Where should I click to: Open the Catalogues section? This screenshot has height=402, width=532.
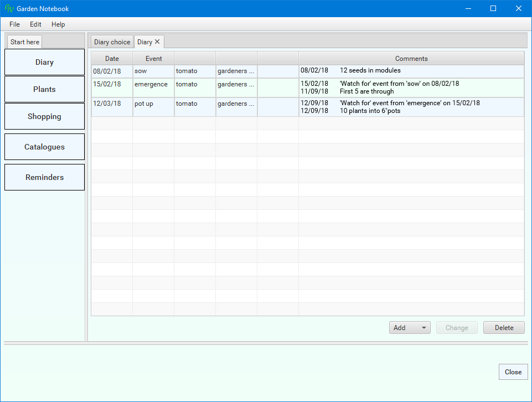[44, 147]
